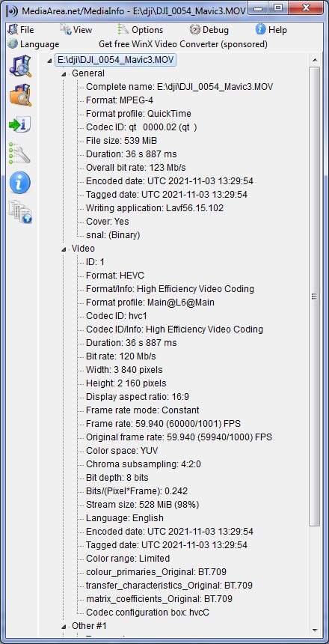This screenshot has height=644, width=329.
Task: Select the General tree node label
Action: pos(88,73)
